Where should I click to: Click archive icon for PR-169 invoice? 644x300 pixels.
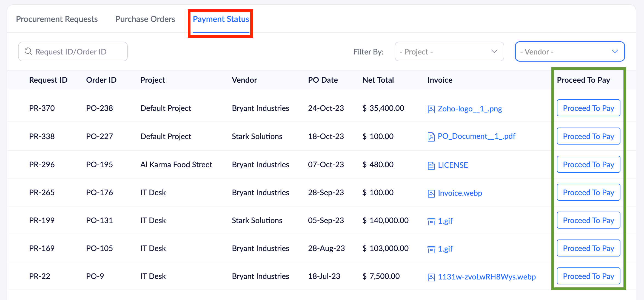tap(431, 249)
